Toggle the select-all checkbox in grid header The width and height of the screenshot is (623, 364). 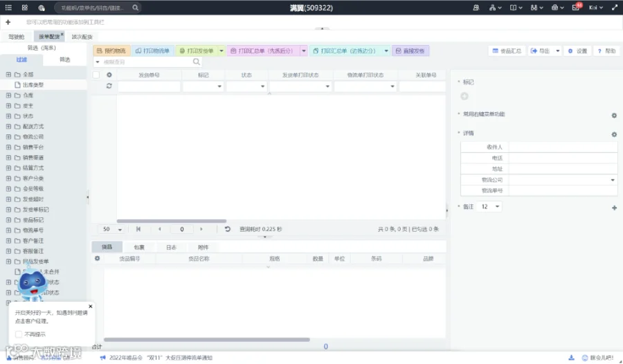[x=96, y=75]
